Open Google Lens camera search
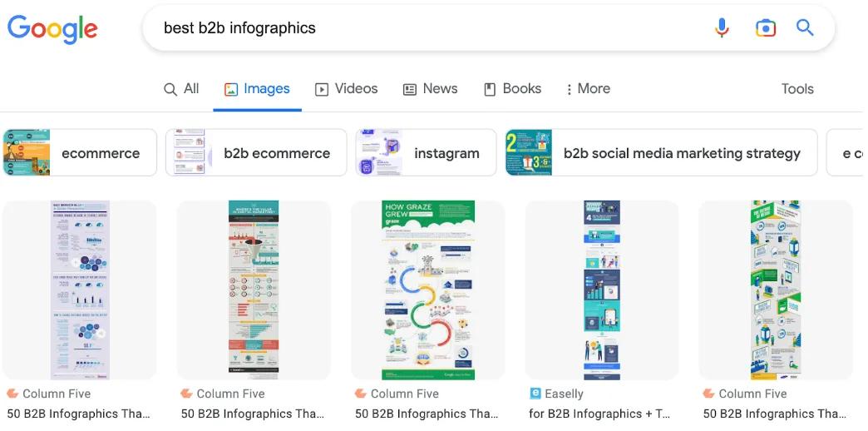 [765, 28]
